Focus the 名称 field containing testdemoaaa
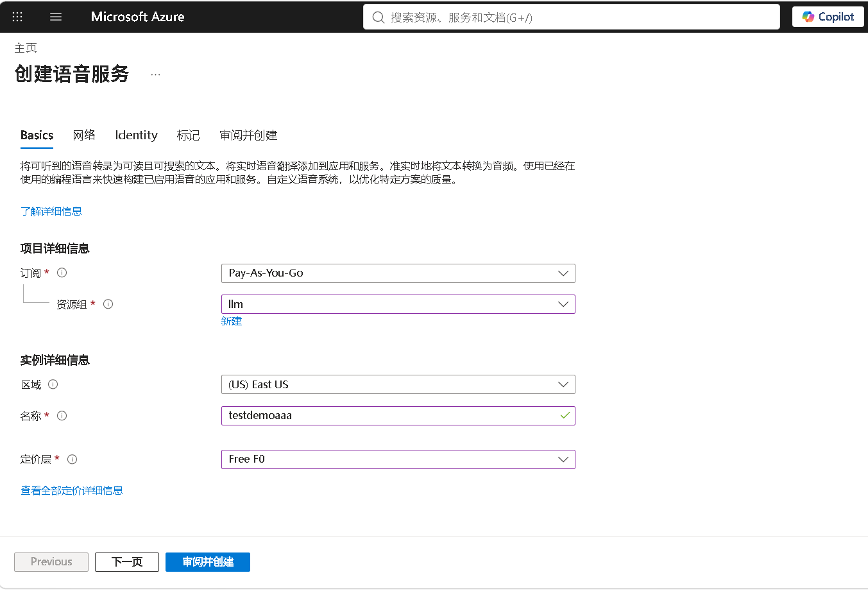The width and height of the screenshot is (868, 591). (398, 416)
